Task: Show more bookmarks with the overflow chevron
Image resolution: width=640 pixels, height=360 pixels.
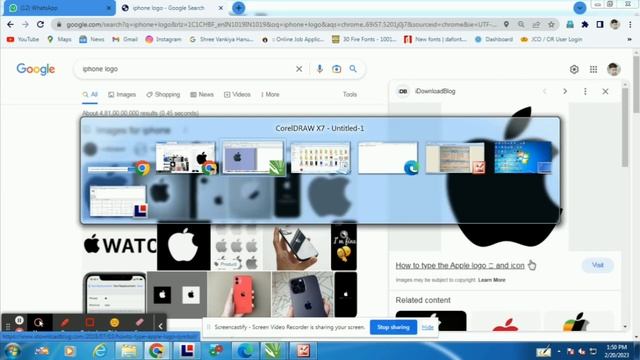Action: [629, 40]
